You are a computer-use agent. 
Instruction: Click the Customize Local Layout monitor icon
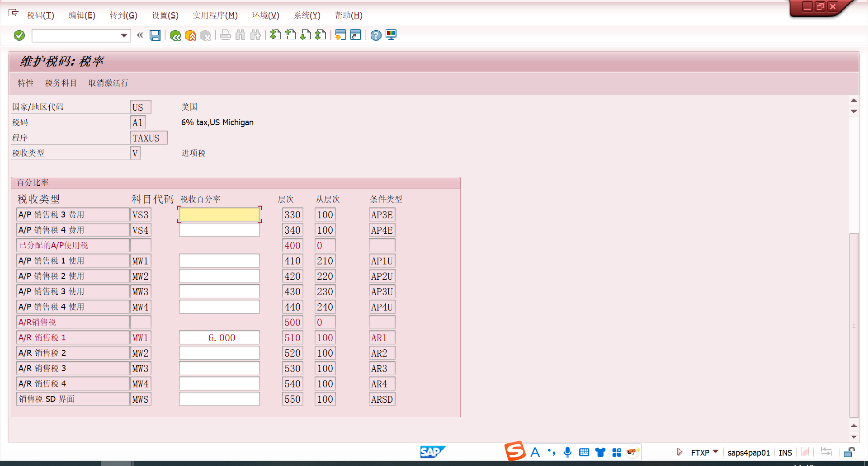pyautogui.click(x=391, y=35)
